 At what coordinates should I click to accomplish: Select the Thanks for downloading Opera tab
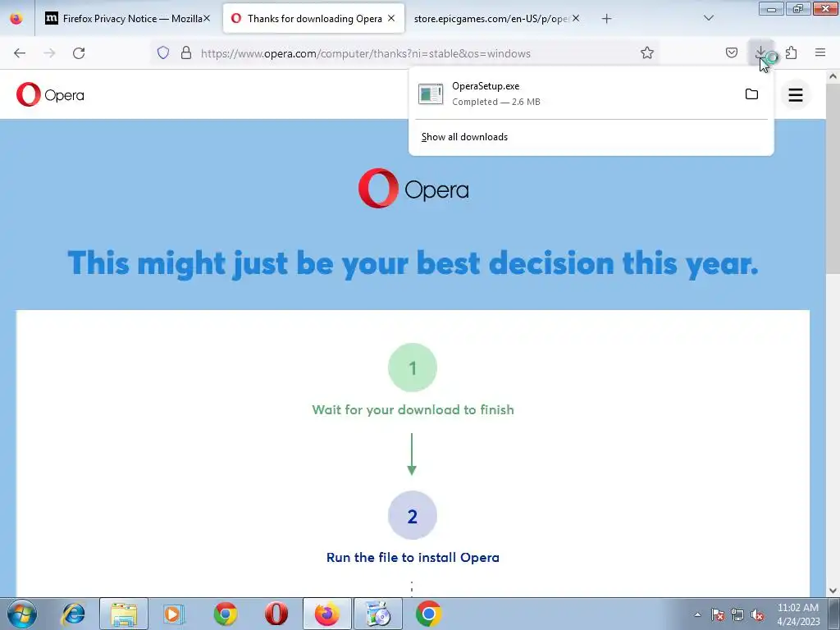tap(313, 18)
